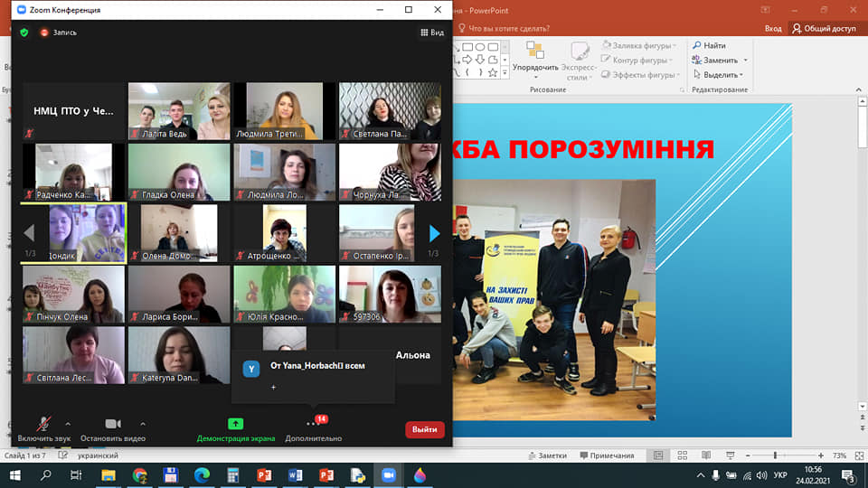Image resolution: width=868 pixels, height=488 pixels.
Task: Select oval shape in PowerPoint shapes gallery
Action: coord(480,48)
